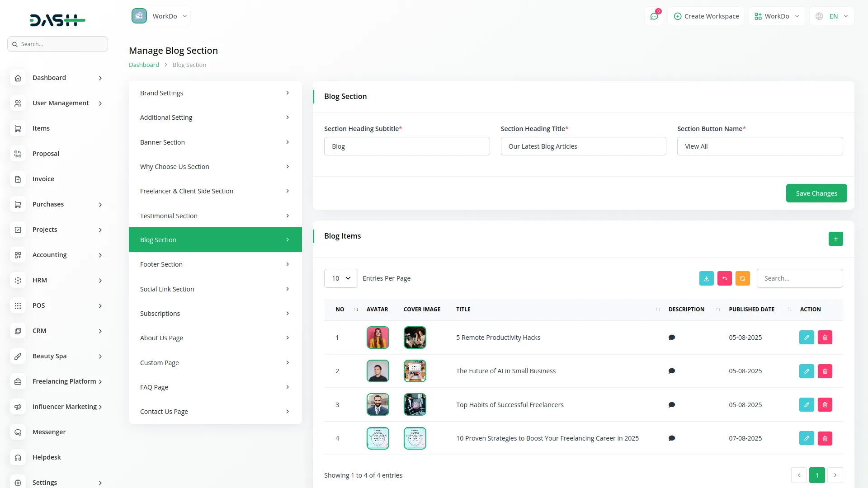Open the Dashboard breadcrumb link

click(x=144, y=65)
